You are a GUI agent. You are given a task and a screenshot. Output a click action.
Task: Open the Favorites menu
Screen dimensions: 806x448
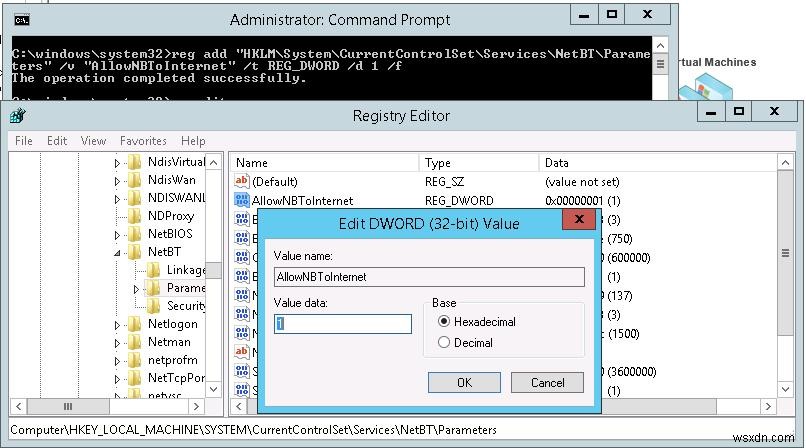[143, 141]
